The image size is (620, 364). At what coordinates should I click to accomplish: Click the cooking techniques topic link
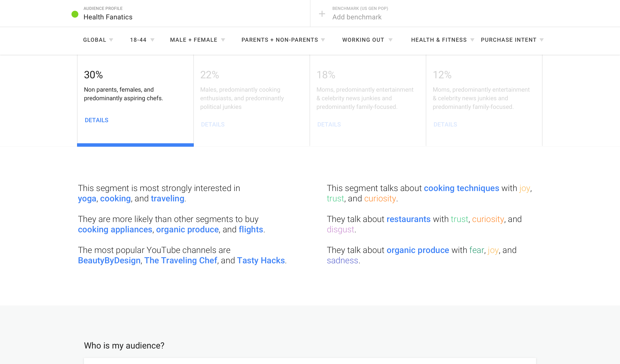461,188
